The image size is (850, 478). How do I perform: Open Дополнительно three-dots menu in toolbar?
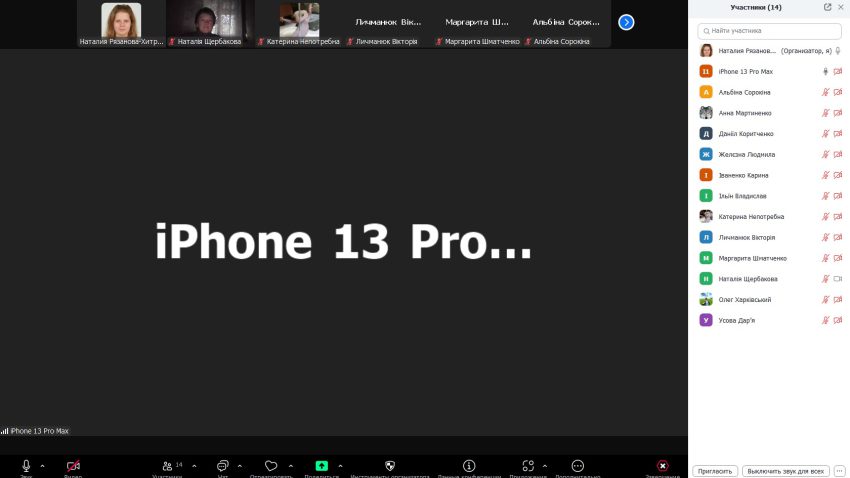click(578, 466)
